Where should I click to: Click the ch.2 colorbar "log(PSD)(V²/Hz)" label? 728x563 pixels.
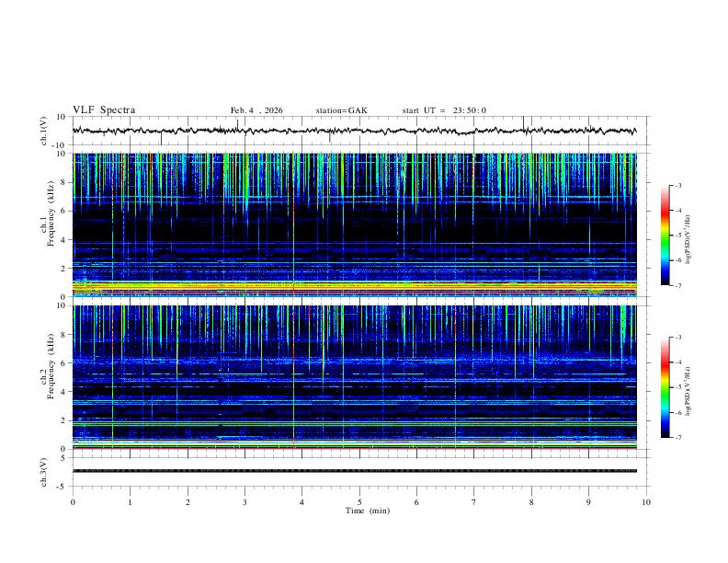688,391
